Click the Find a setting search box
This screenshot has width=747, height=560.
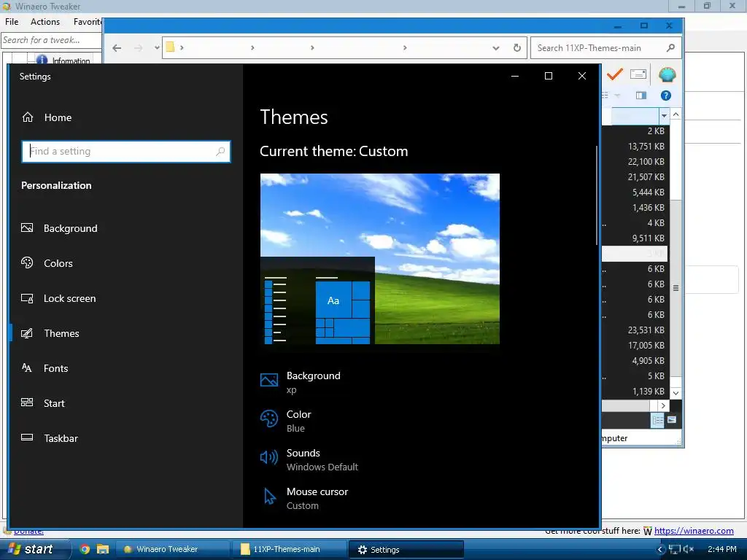[x=126, y=152]
